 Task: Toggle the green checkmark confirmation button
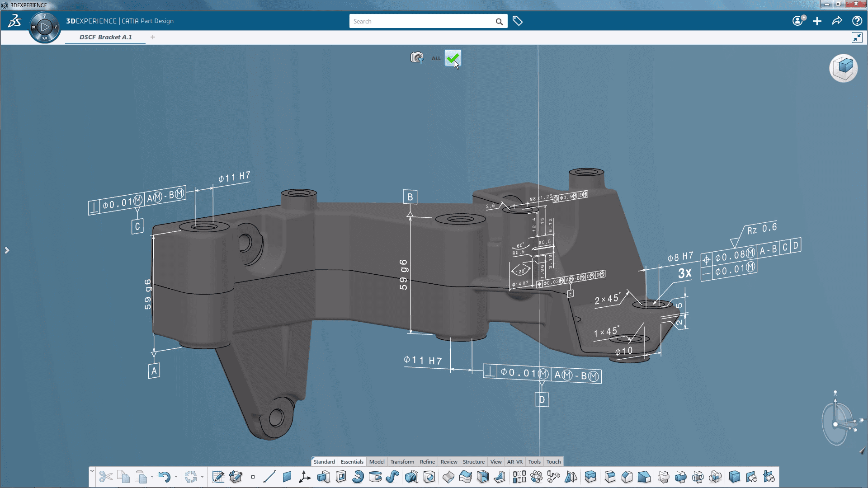[452, 57]
